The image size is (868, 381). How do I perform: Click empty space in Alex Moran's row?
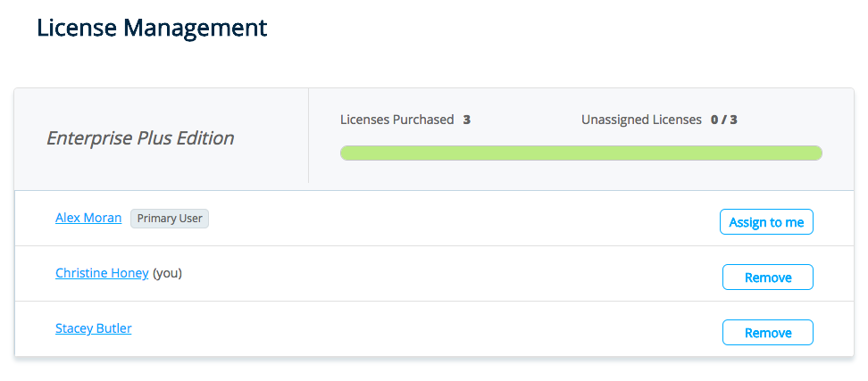tap(447, 219)
